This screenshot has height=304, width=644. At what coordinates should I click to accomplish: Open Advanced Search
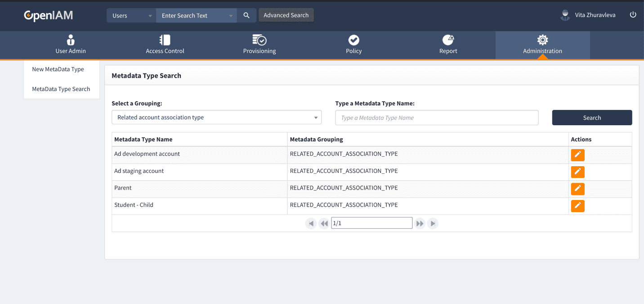pos(286,15)
